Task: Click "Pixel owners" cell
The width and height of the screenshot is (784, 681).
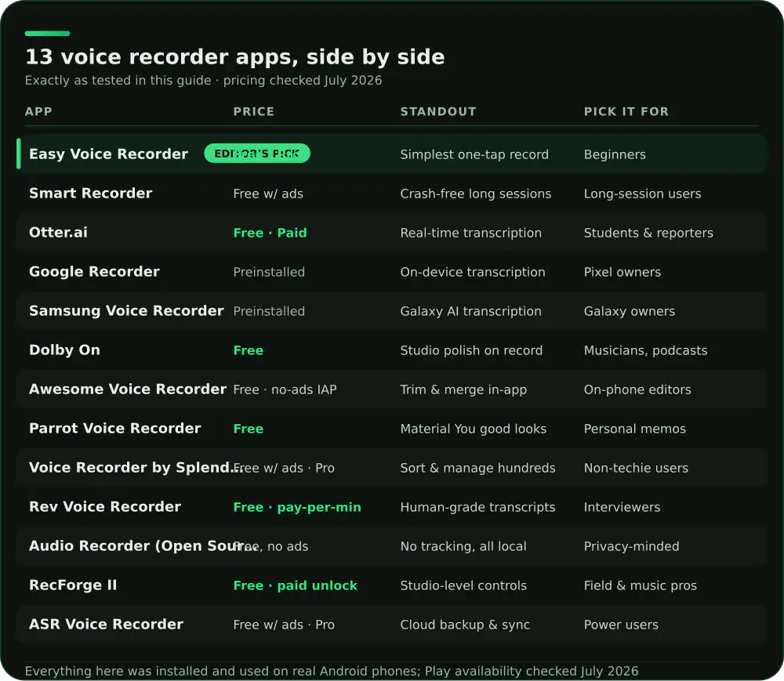Action: pos(622,272)
